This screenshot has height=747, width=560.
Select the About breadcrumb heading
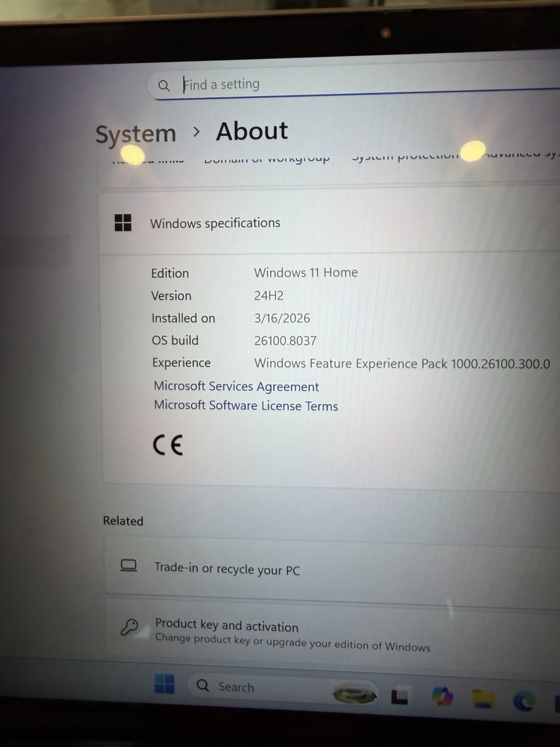(252, 131)
